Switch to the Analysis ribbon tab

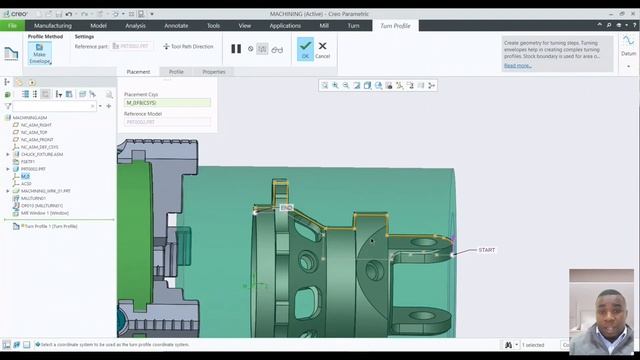(x=136, y=26)
